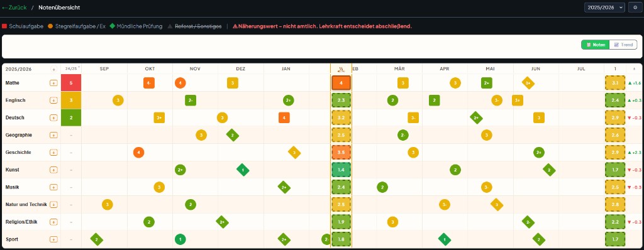Click the sort arrow in last column header
Viewport: 644px width, 250px height.
coord(635,69)
